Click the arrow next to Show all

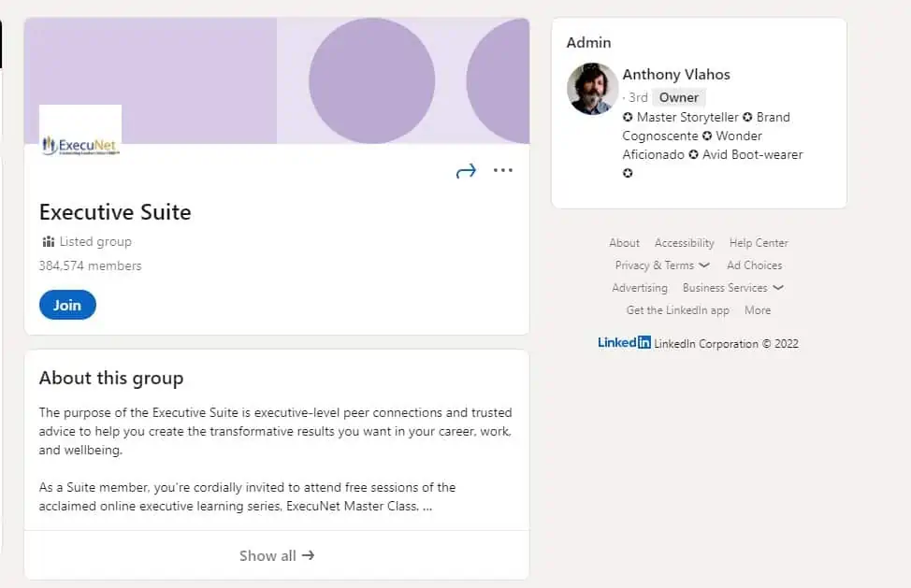308,555
